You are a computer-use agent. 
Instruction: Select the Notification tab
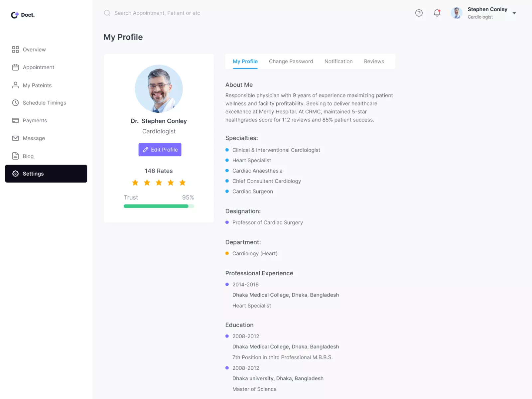(x=338, y=61)
